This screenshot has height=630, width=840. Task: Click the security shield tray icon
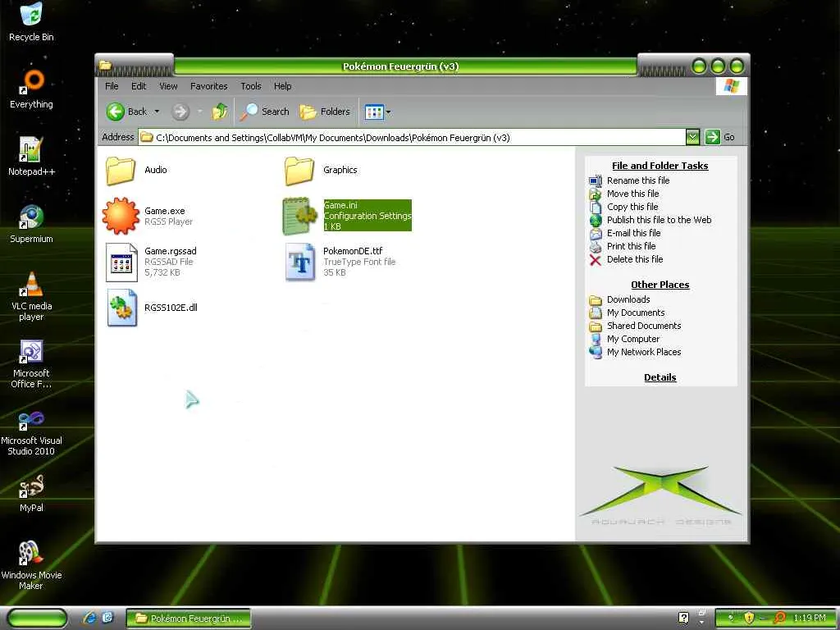749,618
